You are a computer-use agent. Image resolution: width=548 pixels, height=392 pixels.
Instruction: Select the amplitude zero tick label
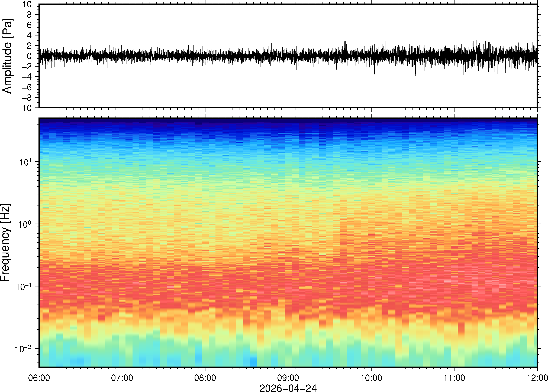coord(29,56)
